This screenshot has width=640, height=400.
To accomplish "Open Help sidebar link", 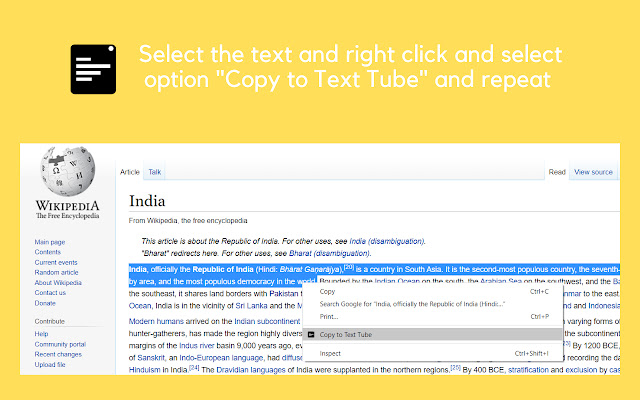I will tap(41, 334).
